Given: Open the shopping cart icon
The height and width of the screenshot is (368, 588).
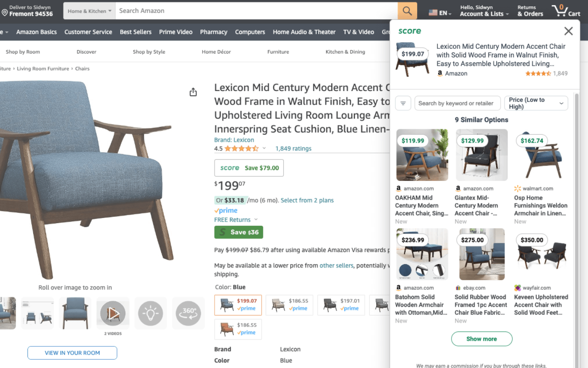Looking at the screenshot, I should coord(565,11).
